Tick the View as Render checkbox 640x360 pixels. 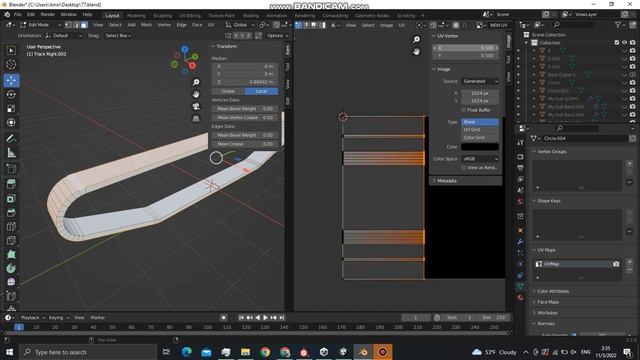coord(464,167)
